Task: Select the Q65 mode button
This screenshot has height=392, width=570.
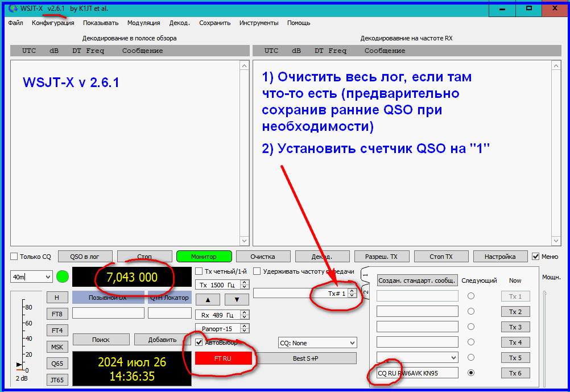Action: coord(57,363)
